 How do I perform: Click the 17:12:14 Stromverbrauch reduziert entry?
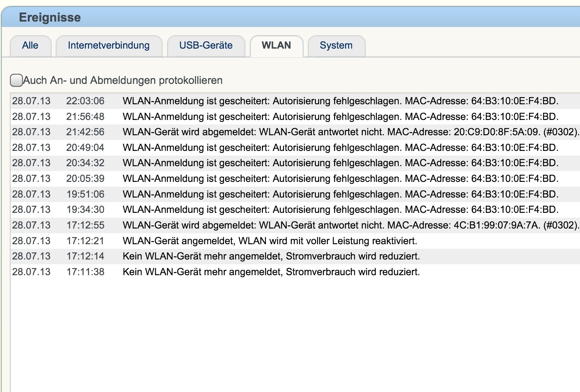[271, 256]
